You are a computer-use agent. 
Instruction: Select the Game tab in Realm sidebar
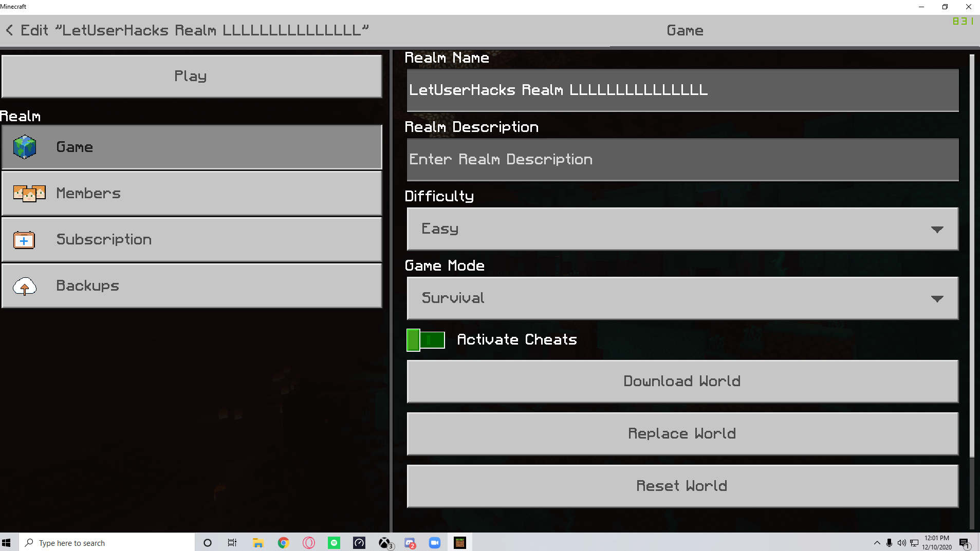tap(191, 147)
